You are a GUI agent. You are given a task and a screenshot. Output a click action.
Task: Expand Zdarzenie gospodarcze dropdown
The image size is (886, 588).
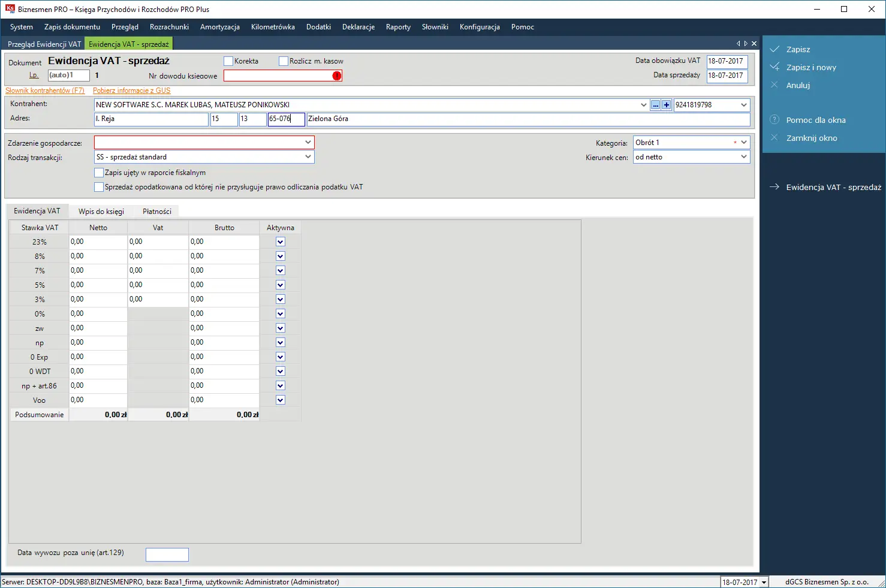tap(308, 143)
